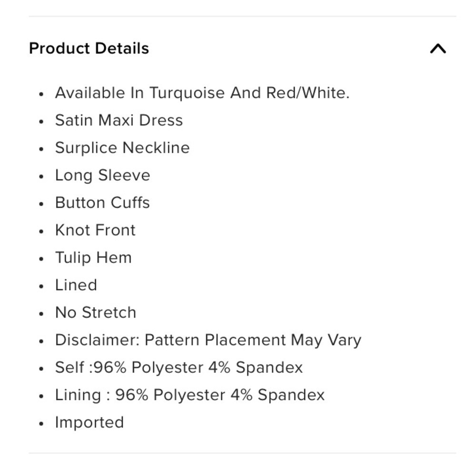Click the Surplice Neckline bullet item
The width and height of the screenshot is (476, 476).
[x=122, y=148]
